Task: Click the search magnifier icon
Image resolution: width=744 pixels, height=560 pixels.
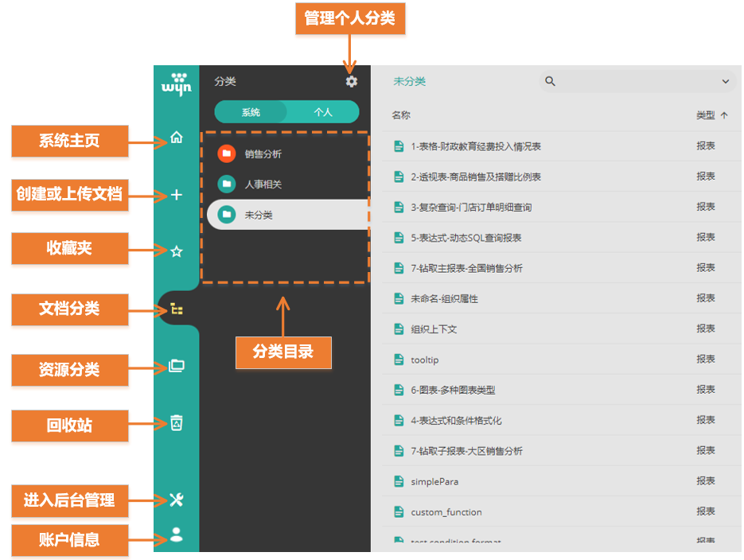Action: [x=550, y=81]
